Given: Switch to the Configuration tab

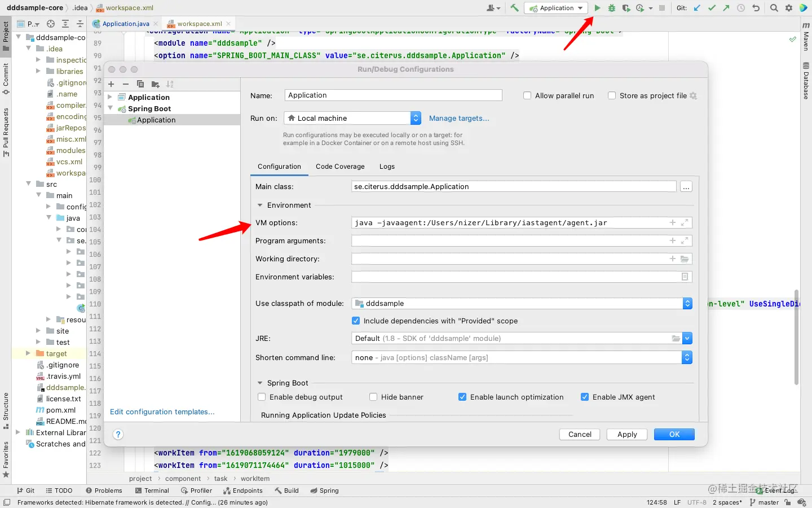Looking at the screenshot, I should coord(279,167).
